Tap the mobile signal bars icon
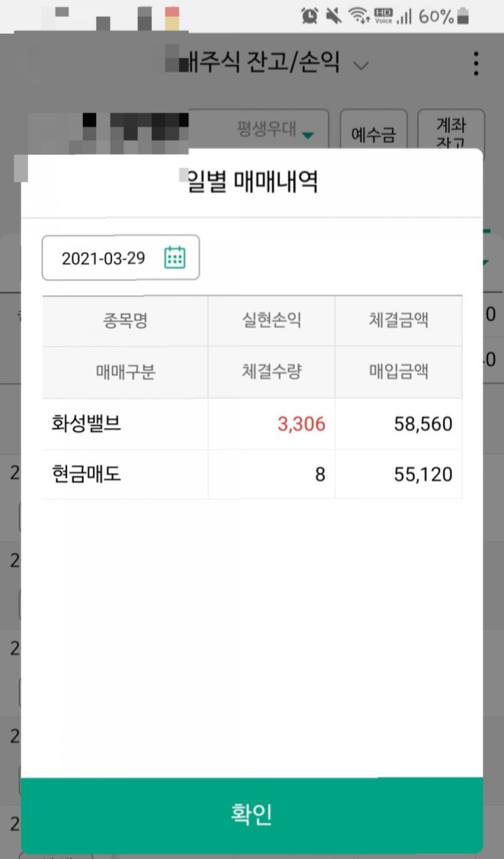 (x=405, y=16)
